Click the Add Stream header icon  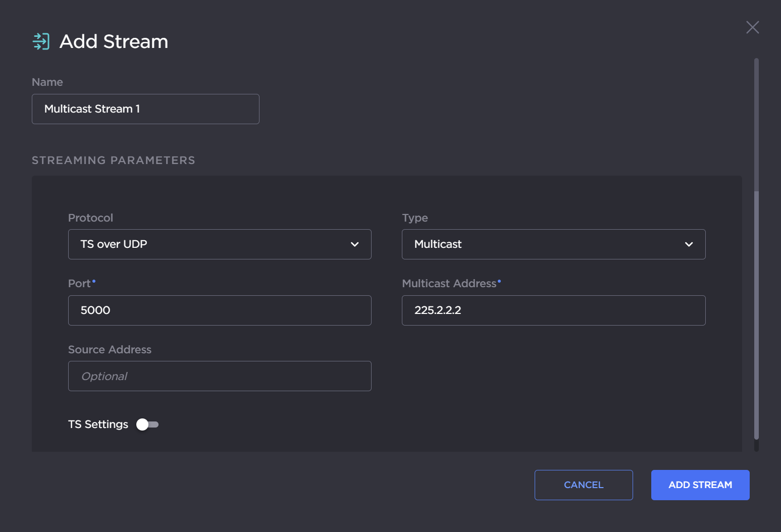click(41, 41)
